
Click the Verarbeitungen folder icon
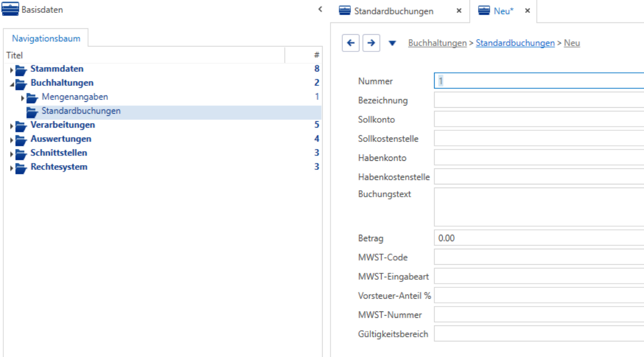[21, 125]
